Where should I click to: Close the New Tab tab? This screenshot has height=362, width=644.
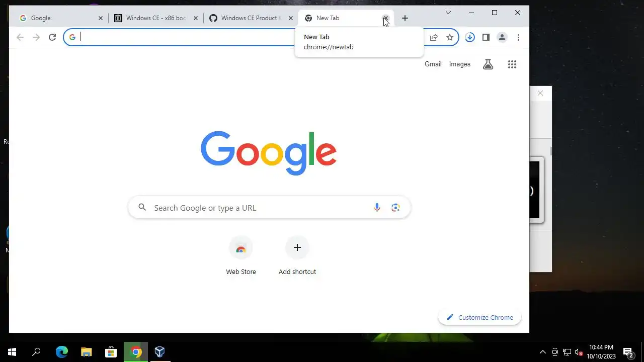(x=386, y=18)
